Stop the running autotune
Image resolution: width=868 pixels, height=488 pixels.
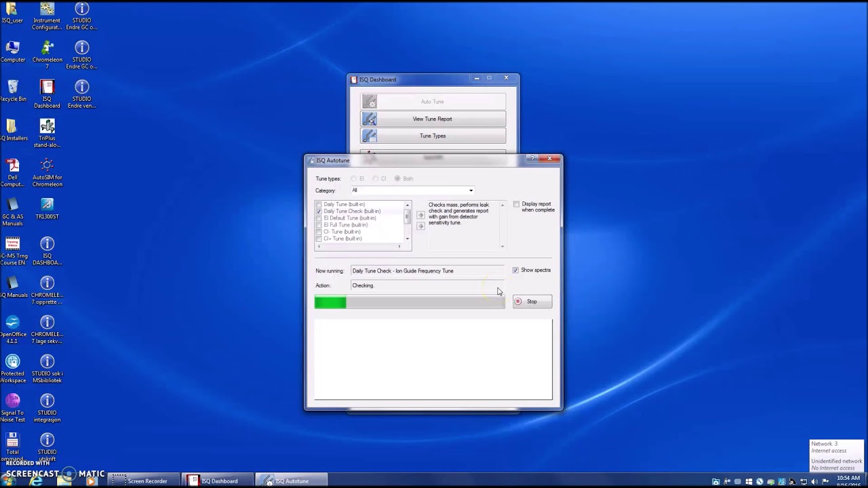click(532, 302)
